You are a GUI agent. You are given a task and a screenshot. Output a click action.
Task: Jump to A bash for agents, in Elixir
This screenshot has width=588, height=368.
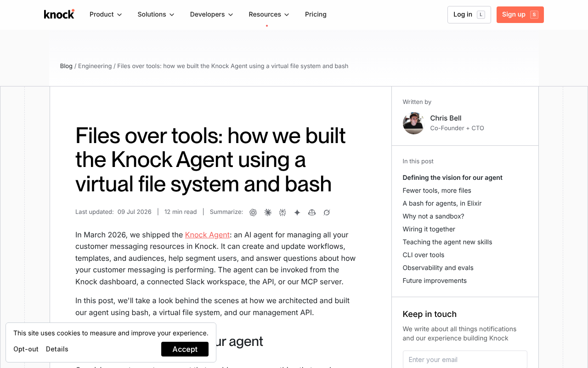[442, 203]
